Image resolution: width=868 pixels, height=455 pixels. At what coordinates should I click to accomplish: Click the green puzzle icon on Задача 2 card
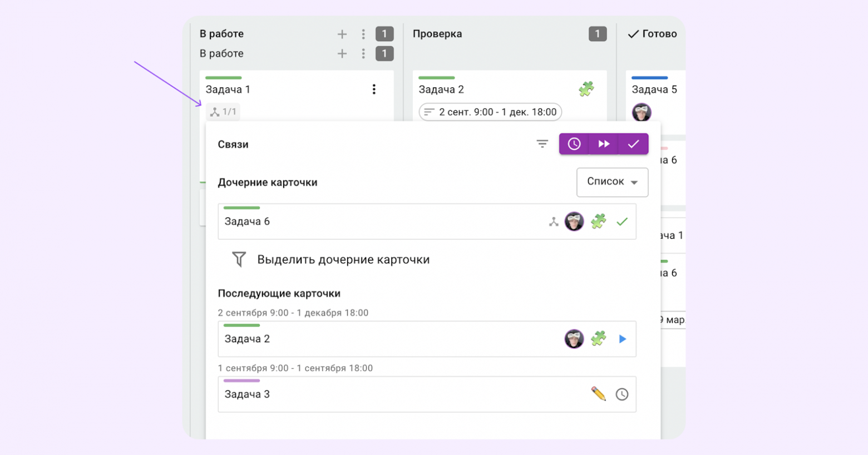[x=587, y=88]
